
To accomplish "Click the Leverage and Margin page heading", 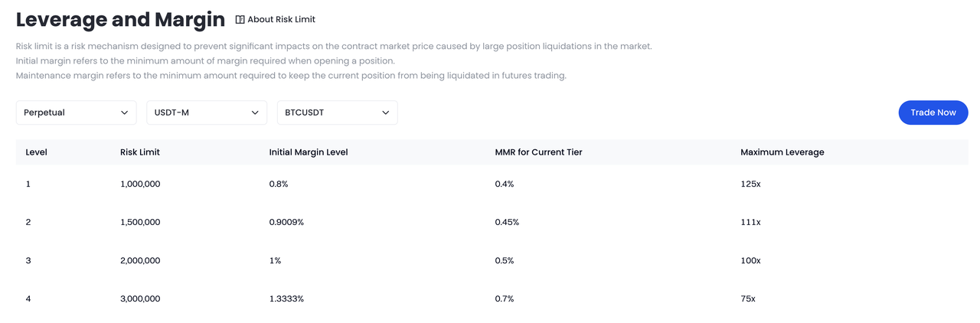I will click(120, 19).
